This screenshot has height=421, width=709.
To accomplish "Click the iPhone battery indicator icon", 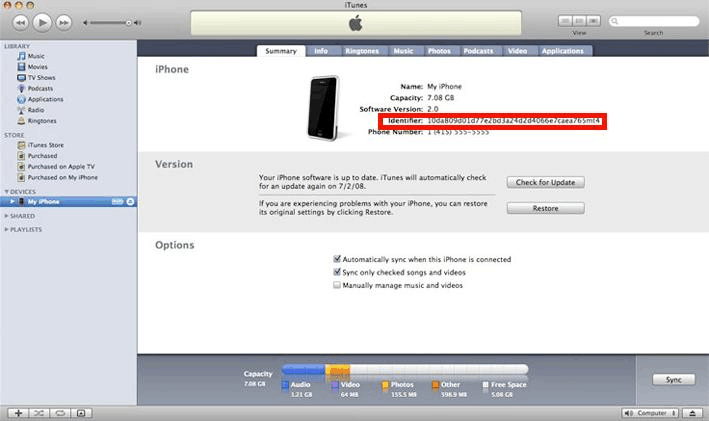I will (118, 202).
